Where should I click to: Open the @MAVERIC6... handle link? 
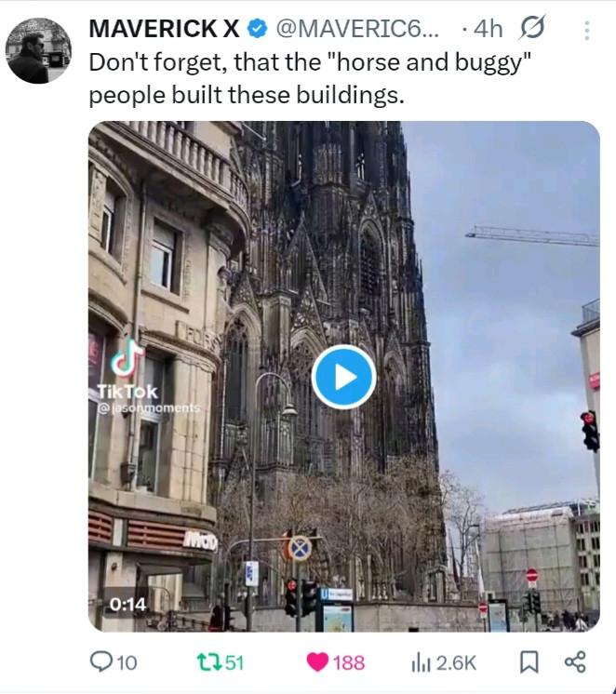(357, 29)
